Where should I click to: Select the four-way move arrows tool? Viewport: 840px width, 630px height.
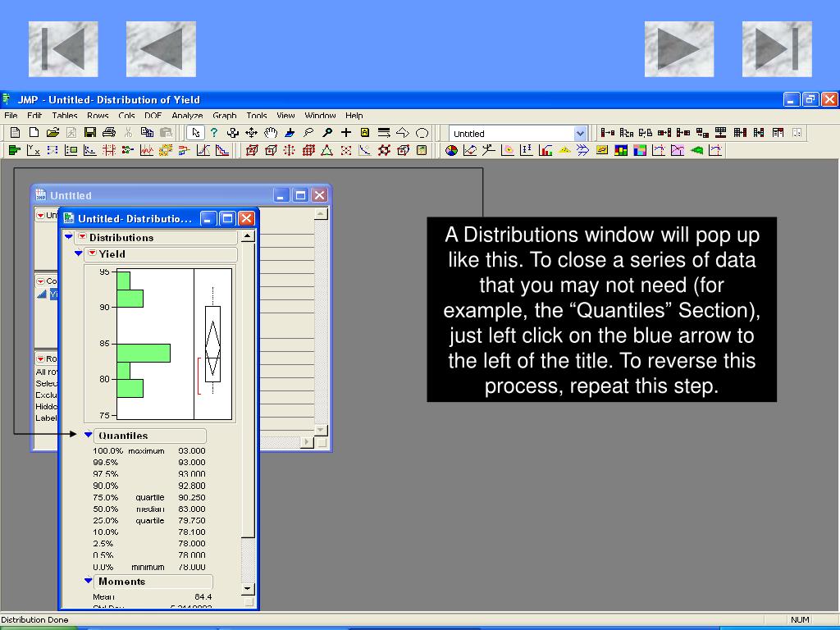[251, 132]
